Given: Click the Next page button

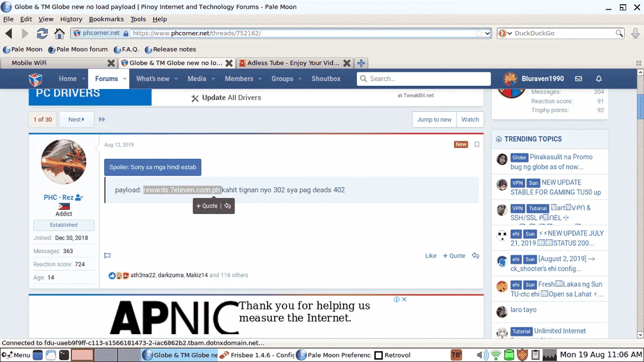Looking at the screenshot, I should (x=77, y=120).
